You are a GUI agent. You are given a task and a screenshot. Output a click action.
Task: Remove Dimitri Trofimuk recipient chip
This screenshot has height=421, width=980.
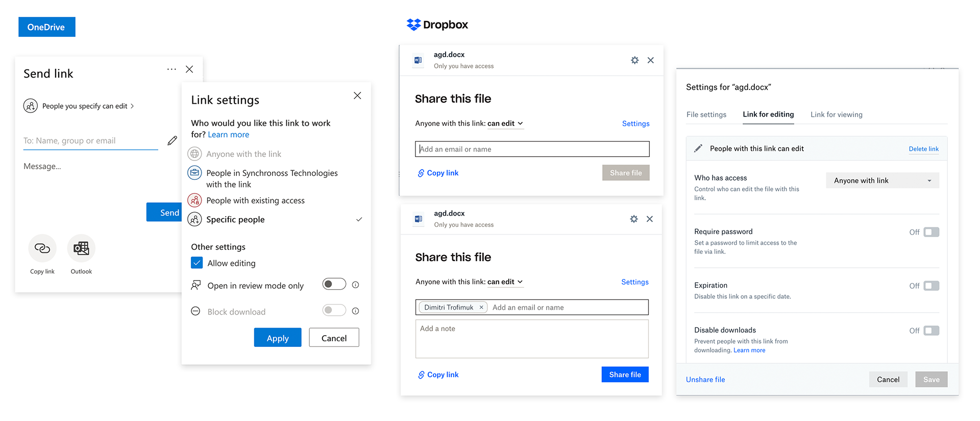(481, 308)
